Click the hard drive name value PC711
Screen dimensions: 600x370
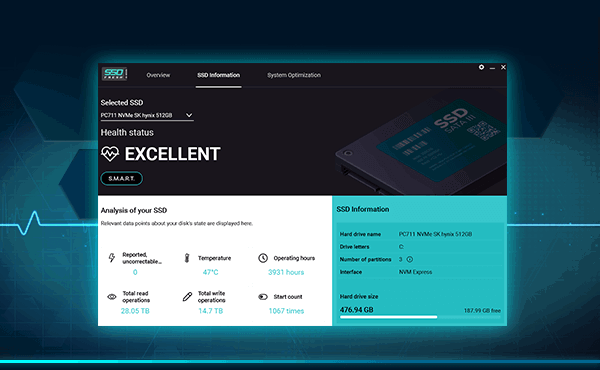click(x=435, y=234)
